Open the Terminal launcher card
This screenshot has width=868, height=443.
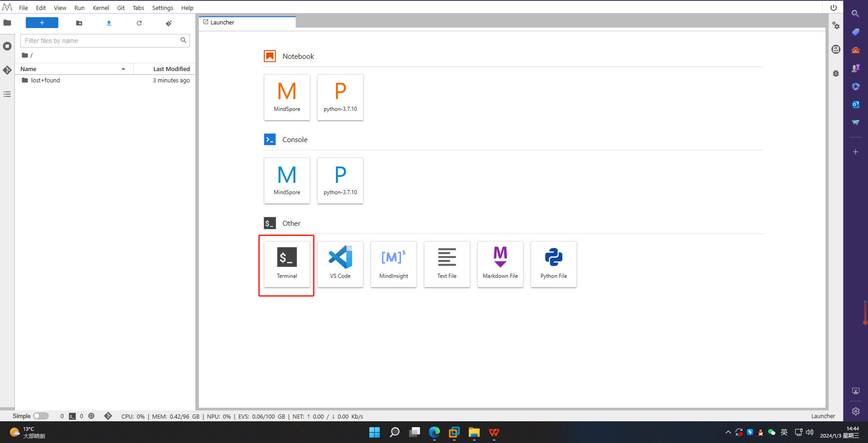pyautogui.click(x=287, y=264)
